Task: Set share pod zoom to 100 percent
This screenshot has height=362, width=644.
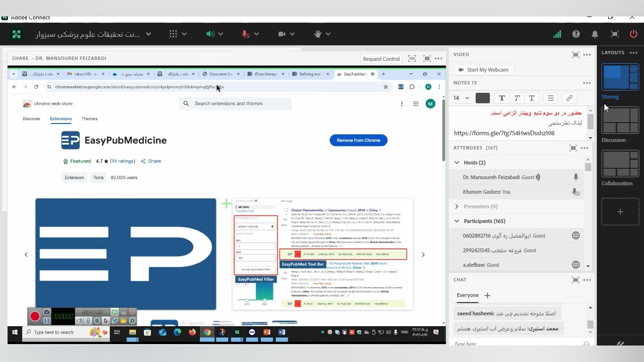Action: click(x=412, y=58)
